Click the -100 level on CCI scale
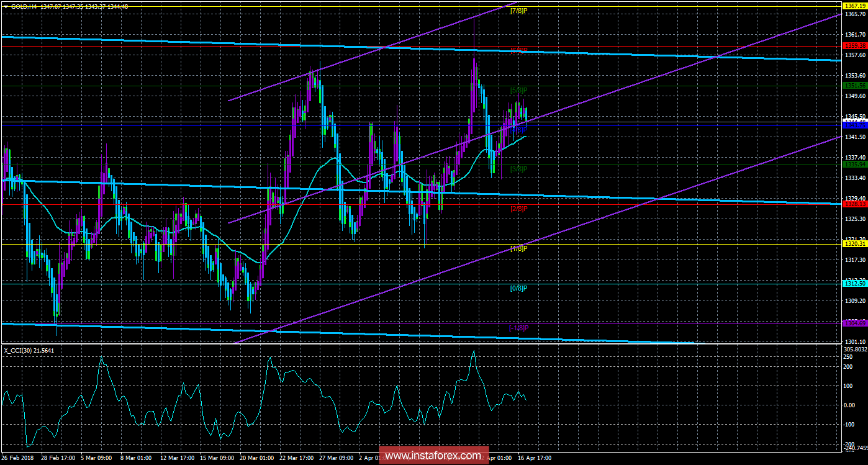Screen dimensions: 868x465 (850, 425)
